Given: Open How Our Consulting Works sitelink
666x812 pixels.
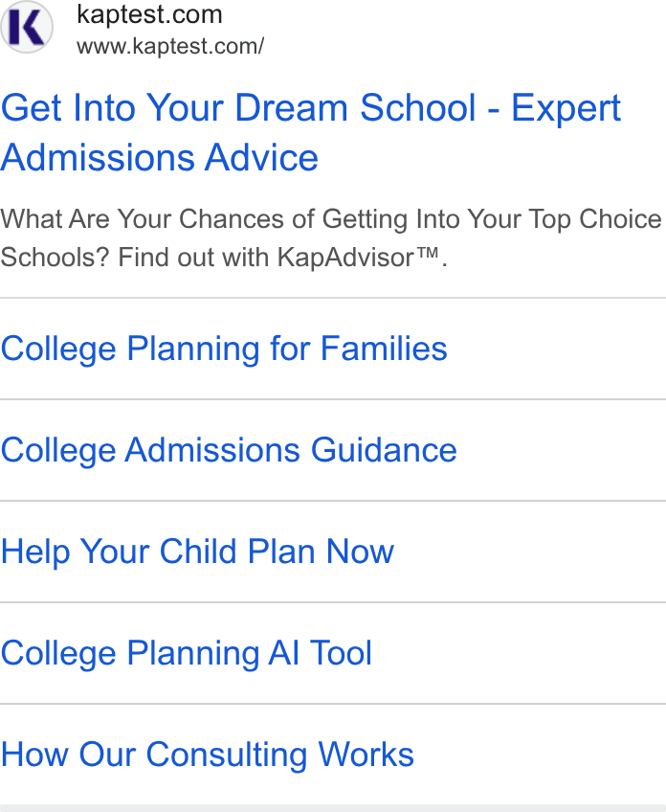Looking at the screenshot, I should coord(208,755).
